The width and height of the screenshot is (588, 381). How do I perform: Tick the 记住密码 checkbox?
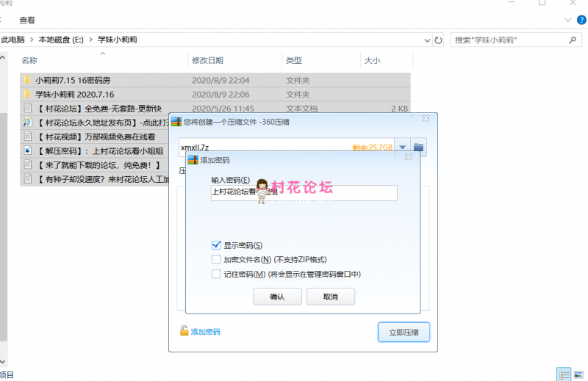click(x=216, y=274)
